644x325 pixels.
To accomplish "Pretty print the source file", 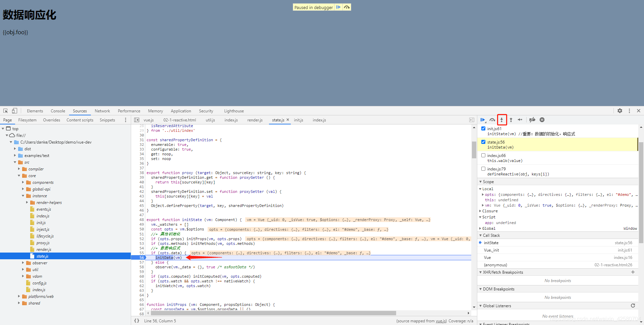I will [x=137, y=321].
